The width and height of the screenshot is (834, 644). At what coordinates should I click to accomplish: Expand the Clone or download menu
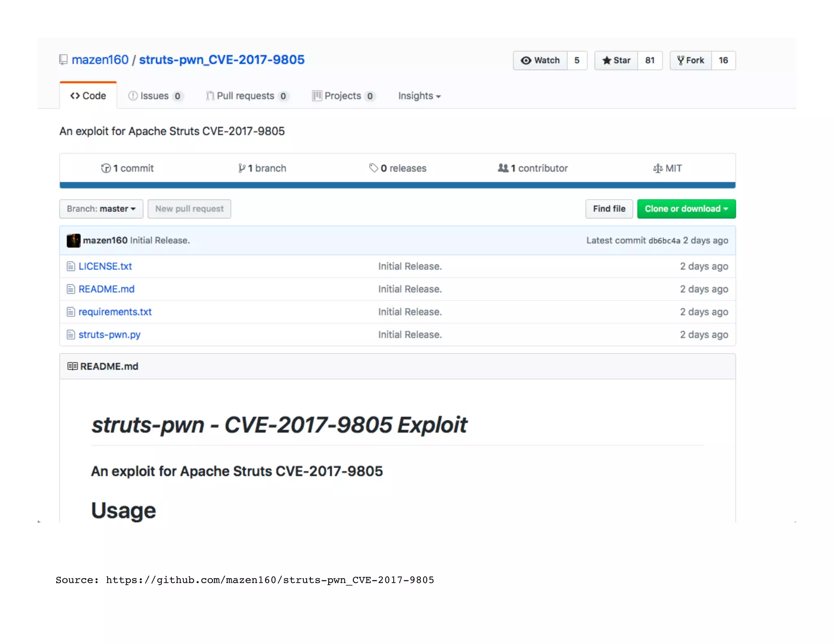click(x=687, y=209)
